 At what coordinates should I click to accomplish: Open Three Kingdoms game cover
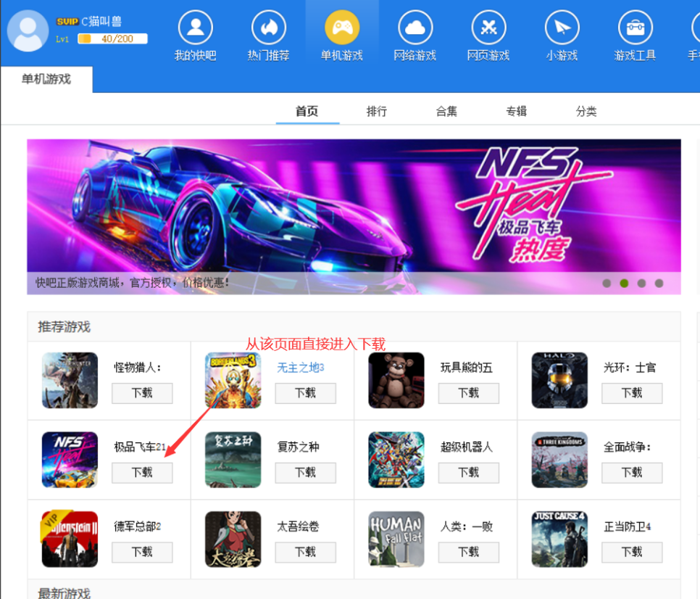[559, 460]
